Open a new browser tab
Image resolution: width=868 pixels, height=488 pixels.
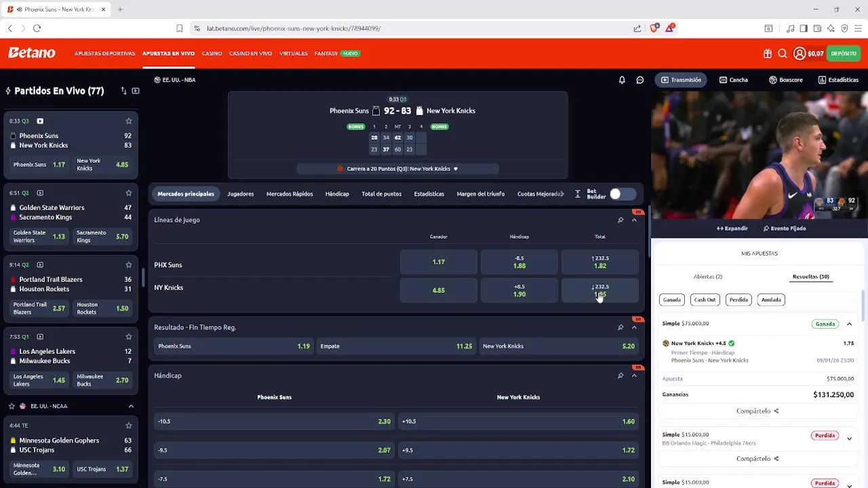point(120,9)
